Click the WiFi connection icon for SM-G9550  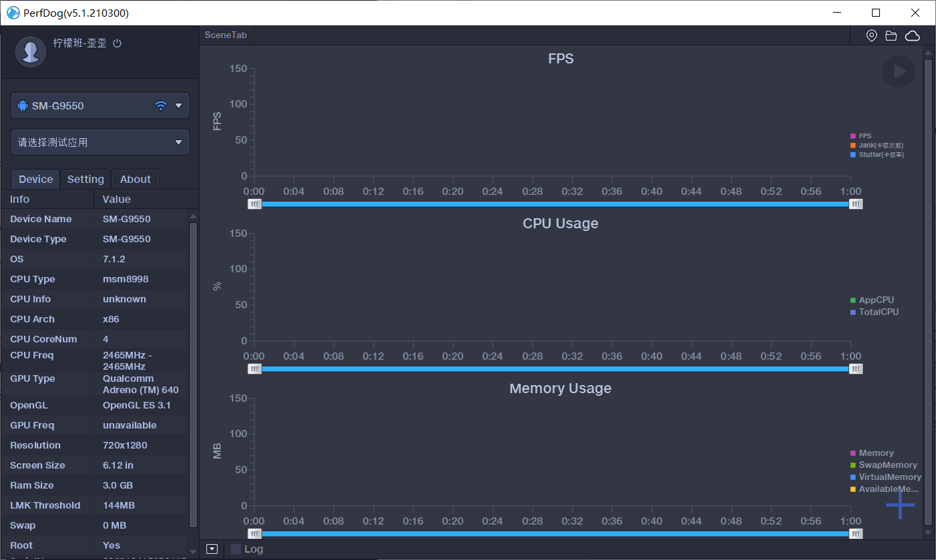(160, 105)
